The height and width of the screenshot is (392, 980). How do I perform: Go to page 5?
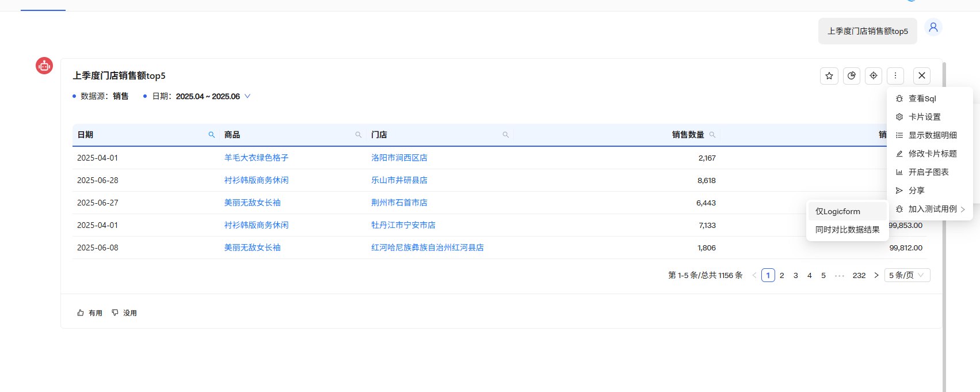click(823, 275)
